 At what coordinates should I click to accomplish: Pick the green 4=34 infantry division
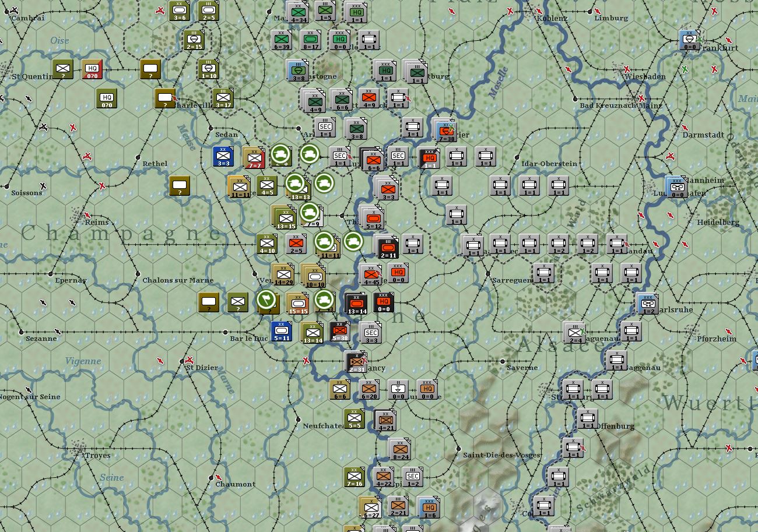[298, 12]
